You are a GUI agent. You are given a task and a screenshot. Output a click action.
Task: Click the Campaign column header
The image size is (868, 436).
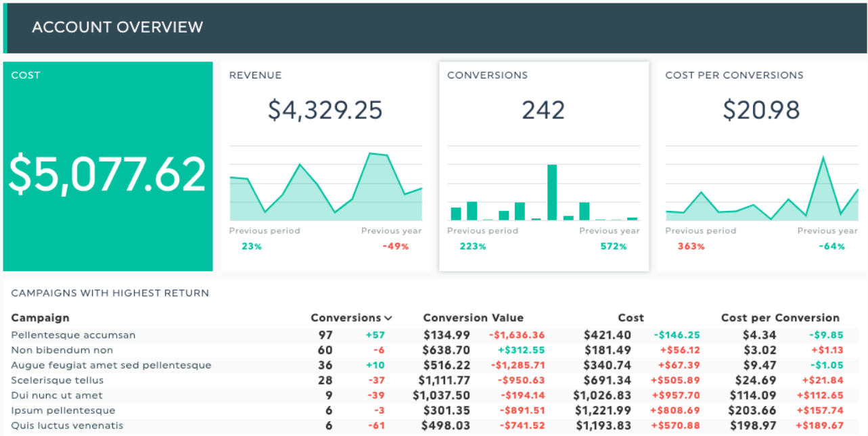40,318
